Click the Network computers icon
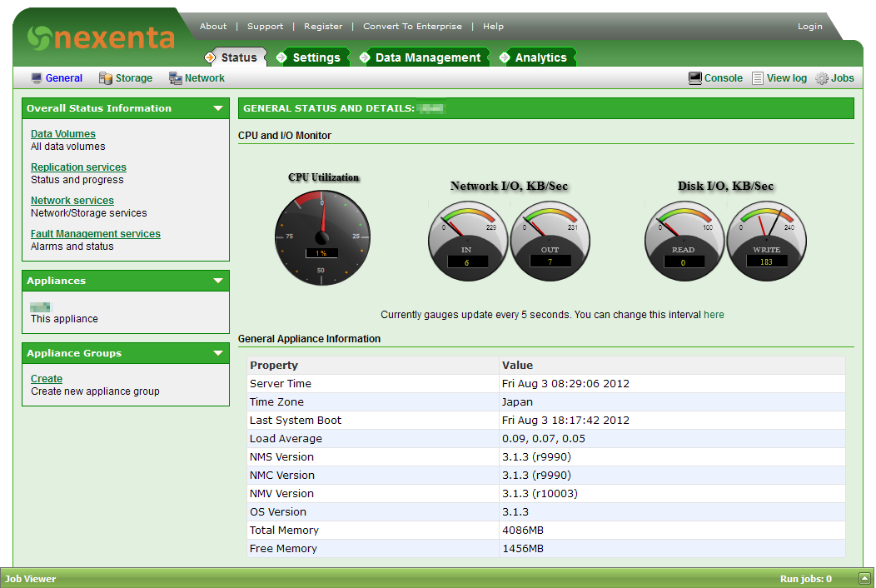 (x=176, y=78)
